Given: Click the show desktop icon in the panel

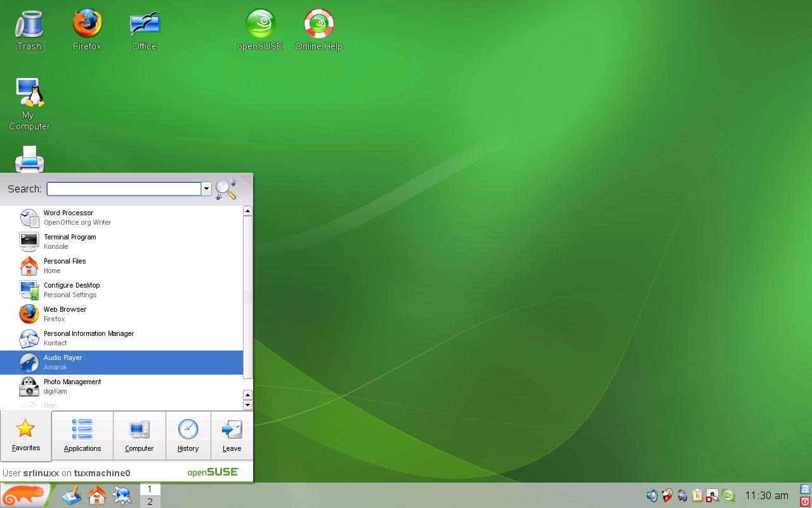Looking at the screenshot, I should coord(72,495).
